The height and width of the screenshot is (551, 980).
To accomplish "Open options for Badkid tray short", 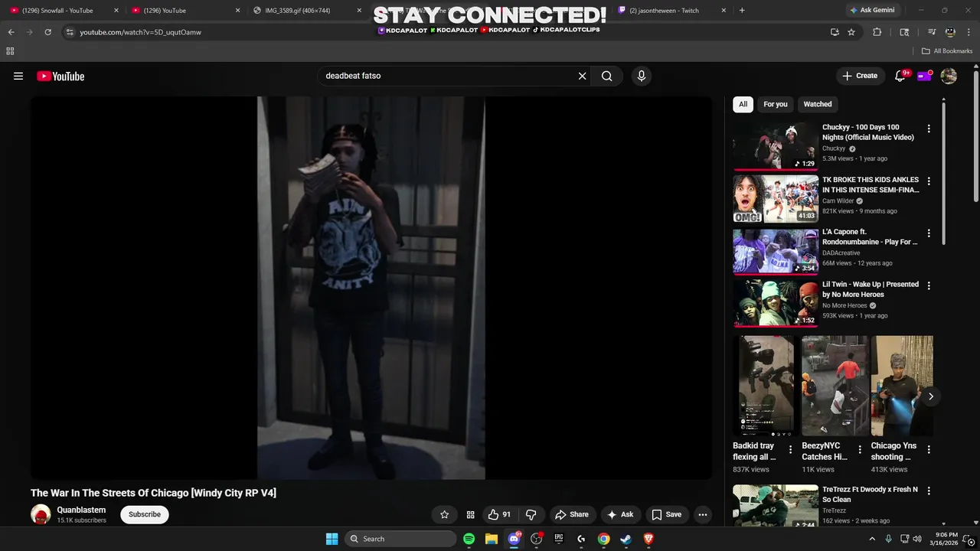I will [x=791, y=450].
